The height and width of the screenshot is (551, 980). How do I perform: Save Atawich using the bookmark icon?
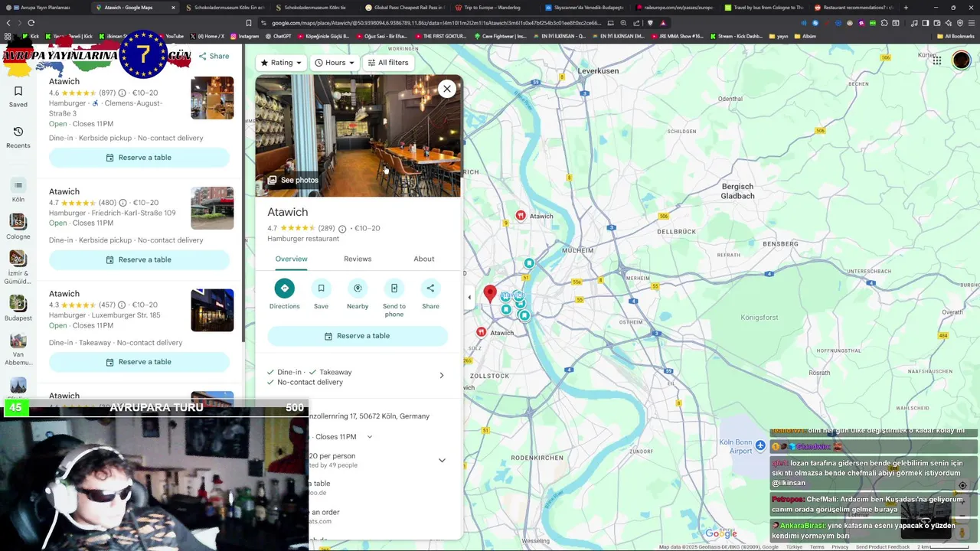click(x=321, y=289)
